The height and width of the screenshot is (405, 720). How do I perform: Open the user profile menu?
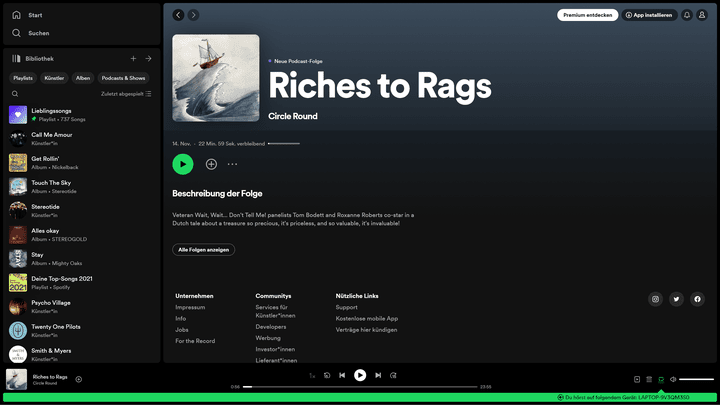coord(702,15)
